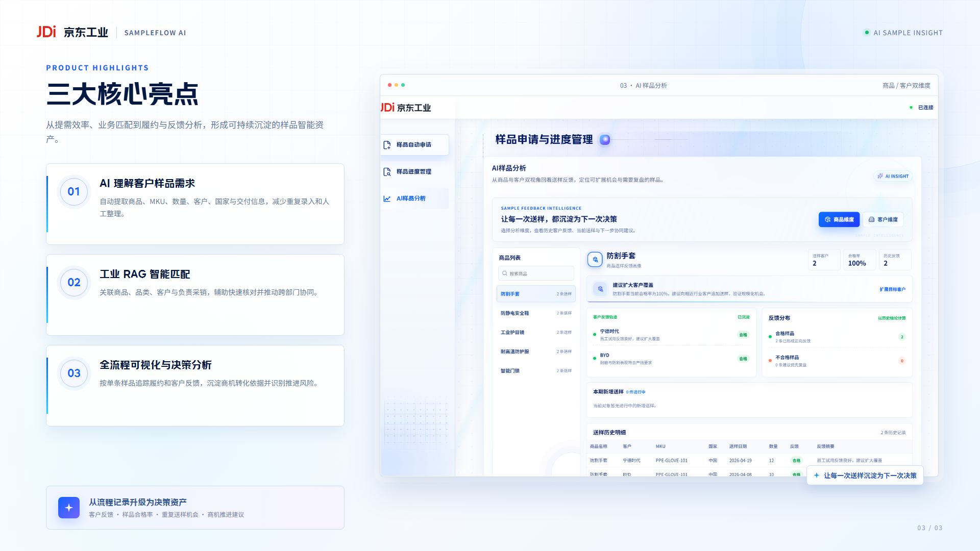980x551 pixels.
Task: Click the glowing orb beside 样品申请与进度管理
Action: [605, 140]
